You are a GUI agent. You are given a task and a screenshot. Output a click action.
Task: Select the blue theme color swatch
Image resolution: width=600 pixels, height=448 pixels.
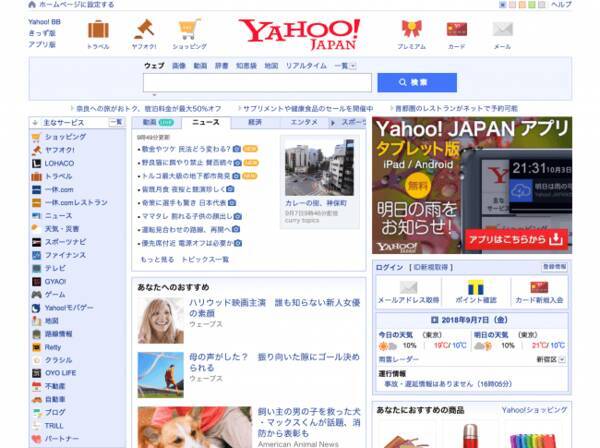pyautogui.click(x=503, y=5)
